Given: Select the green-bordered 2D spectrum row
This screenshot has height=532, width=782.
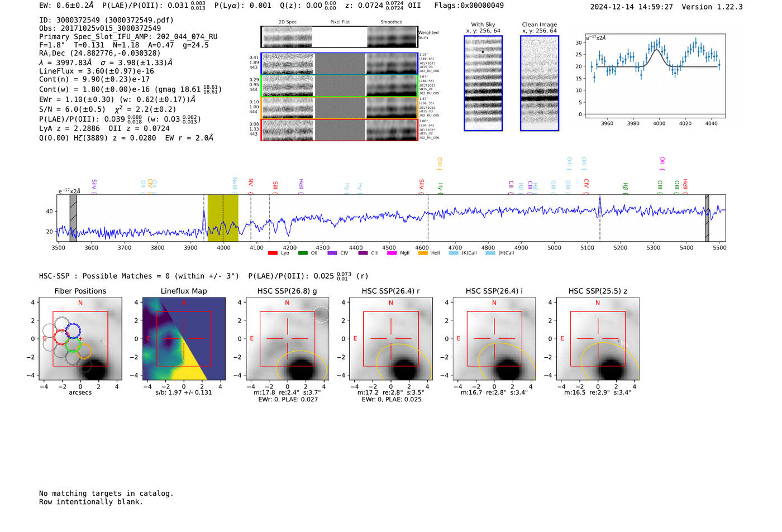Looking at the screenshot, I should click(x=339, y=86).
